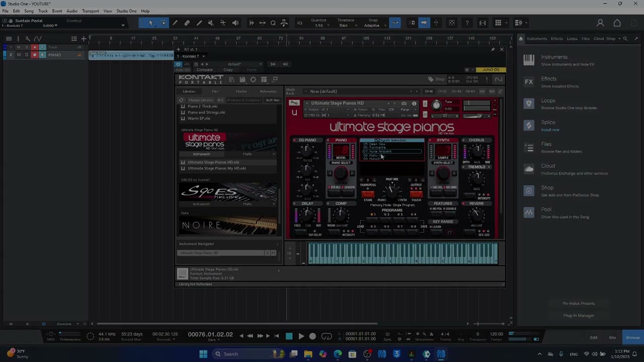Click the plug-in Copy button
This screenshot has width=644, height=362.
(x=228, y=70)
